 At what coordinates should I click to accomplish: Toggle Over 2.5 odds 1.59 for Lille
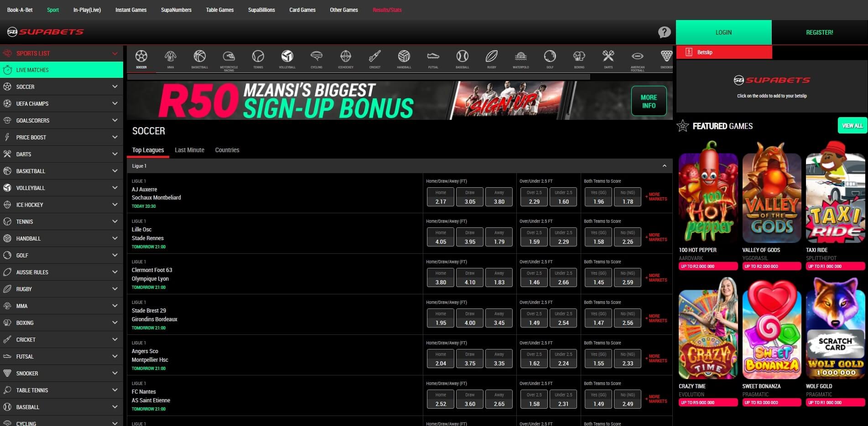(x=534, y=237)
